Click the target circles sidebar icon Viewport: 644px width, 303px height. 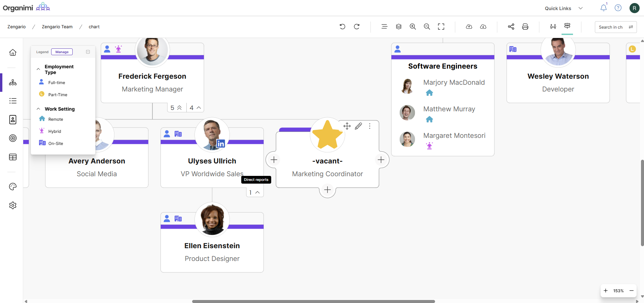coord(13,138)
